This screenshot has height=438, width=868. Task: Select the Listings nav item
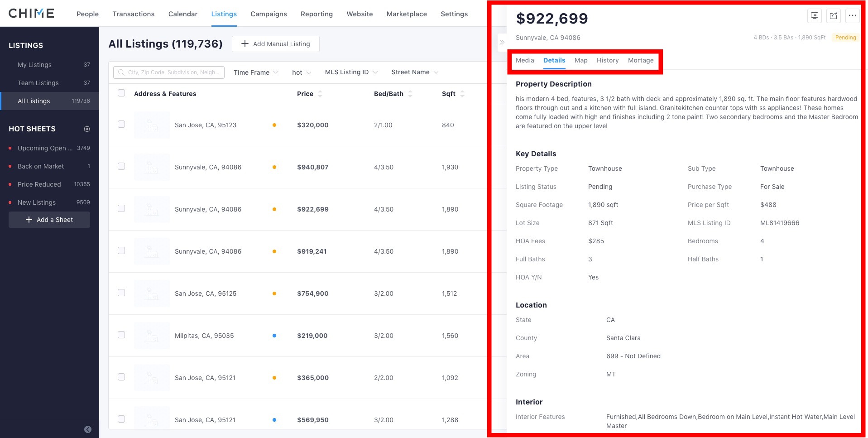[x=224, y=14]
